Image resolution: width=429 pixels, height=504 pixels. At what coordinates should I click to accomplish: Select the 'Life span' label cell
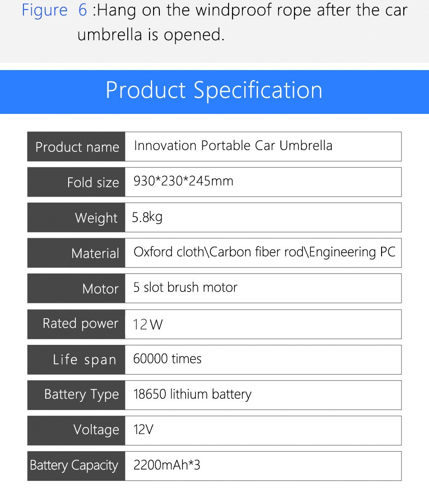coord(76,360)
